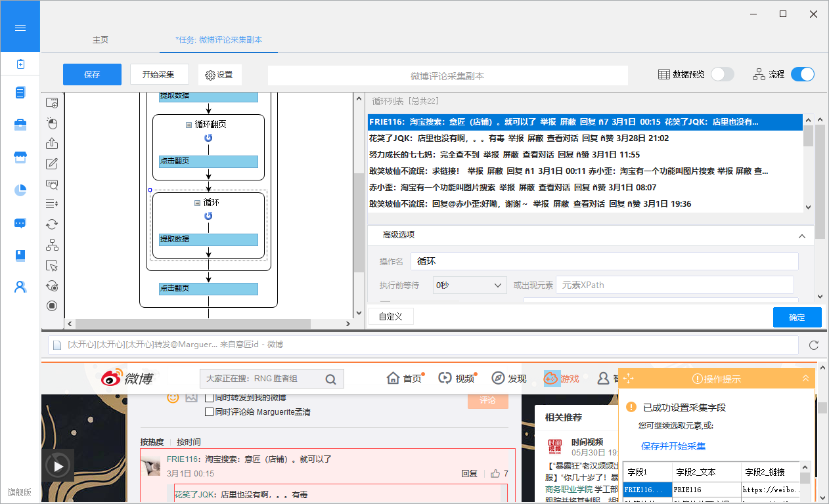Click the new task clipboard icon in sidebar
This screenshot has width=829, height=504.
(x=20, y=64)
